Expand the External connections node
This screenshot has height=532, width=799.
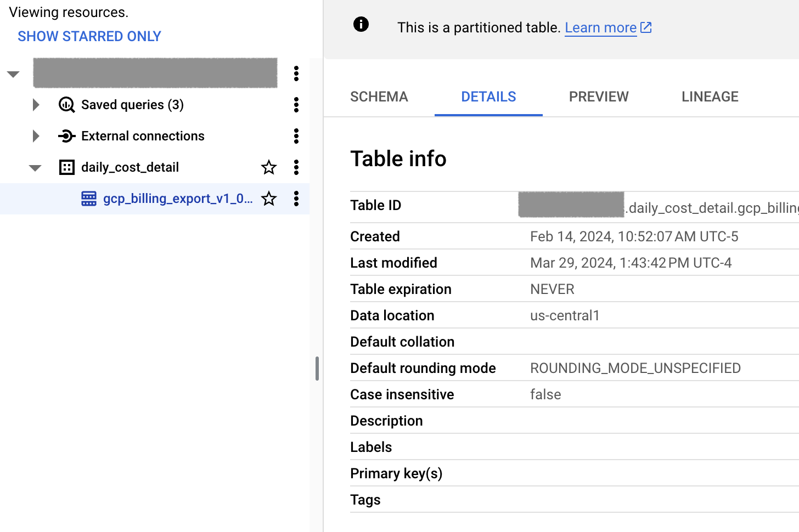[x=36, y=136]
